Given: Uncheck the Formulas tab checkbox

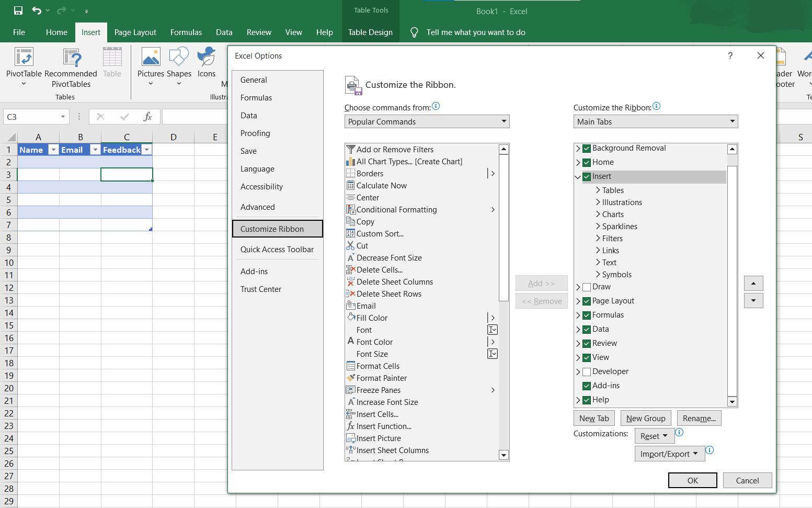Looking at the screenshot, I should [x=587, y=315].
